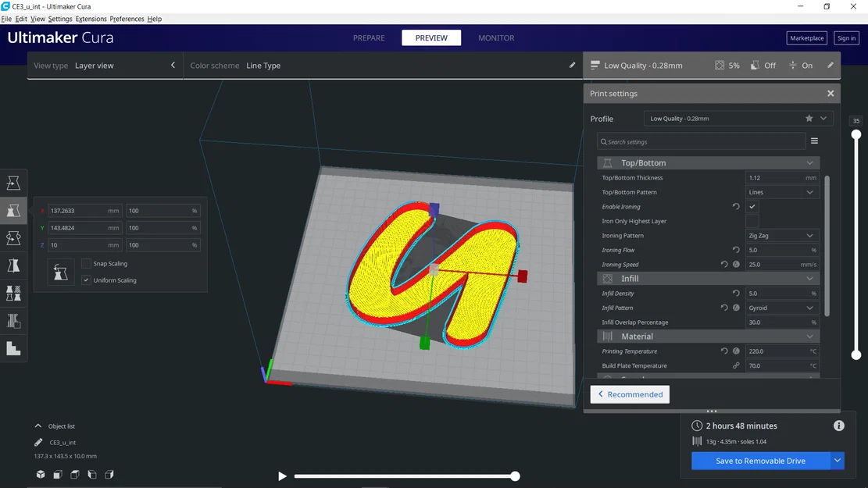Select the Scale tool in left toolbar

point(13,210)
